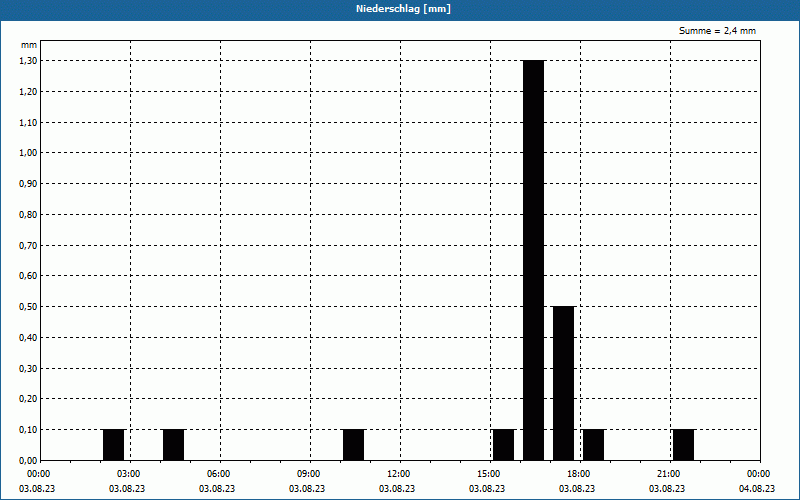The width and height of the screenshot is (800, 500).
Task: Select the 0,10 bar between 03:00 and 06:00
Action: click(x=173, y=445)
